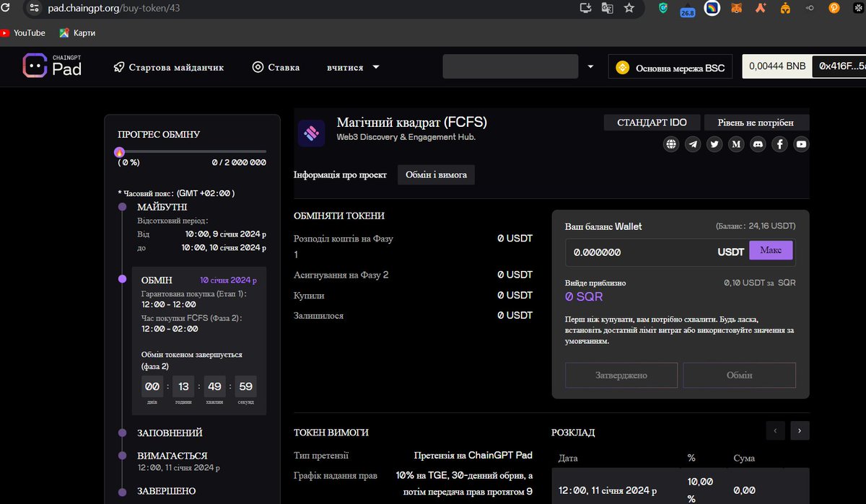Viewport: 866px width, 504px height.
Task: Open Стартова майданчик in navigation
Action: pyautogui.click(x=169, y=67)
